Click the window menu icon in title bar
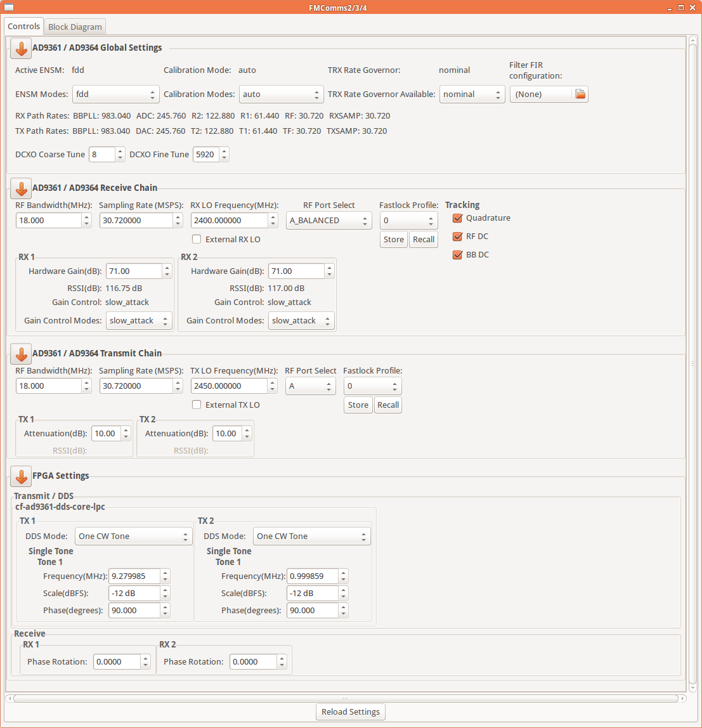This screenshot has width=702, height=728. [9, 7]
